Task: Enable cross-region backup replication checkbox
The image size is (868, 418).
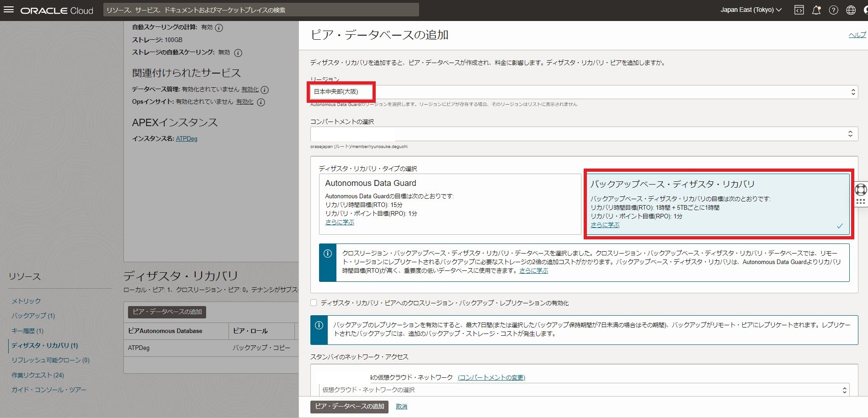Action: tap(314, 302)
